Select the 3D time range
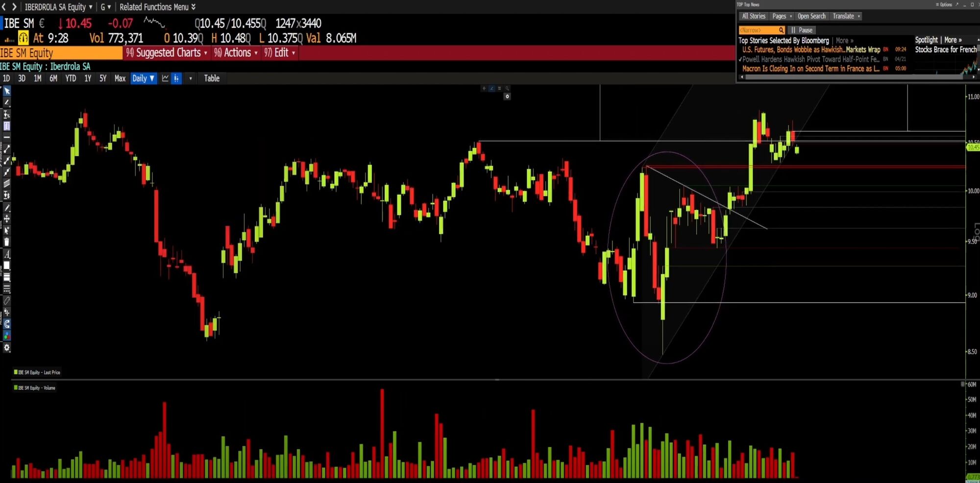 pyautogui.click(x=22, y=78)
